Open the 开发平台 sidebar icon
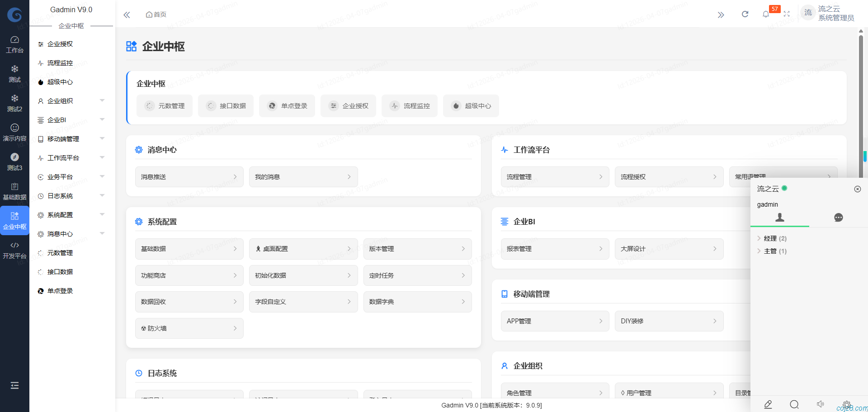 pyautogui.click(x=14, y=250)
